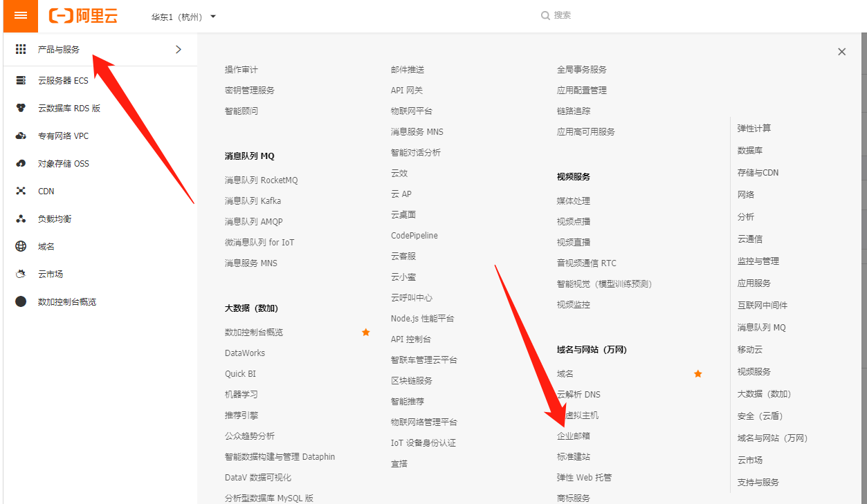Open 操作审计 link

point(241,70)
